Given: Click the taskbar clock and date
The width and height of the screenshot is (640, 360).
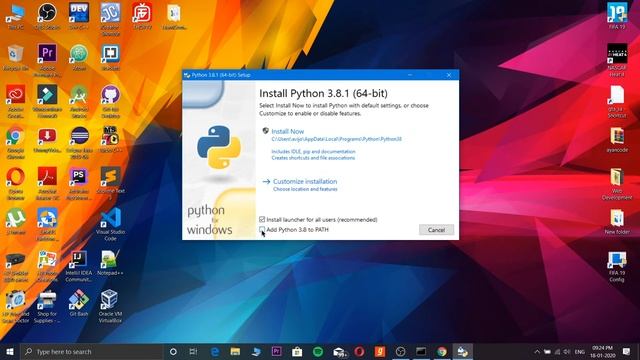Looking at the screenshot, I should tap(602, 351).
